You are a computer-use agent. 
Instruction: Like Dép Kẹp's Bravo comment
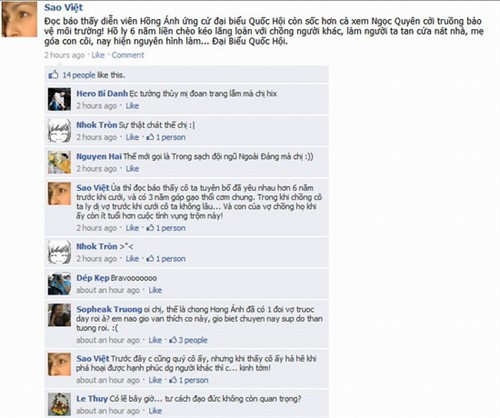(155, 290)
